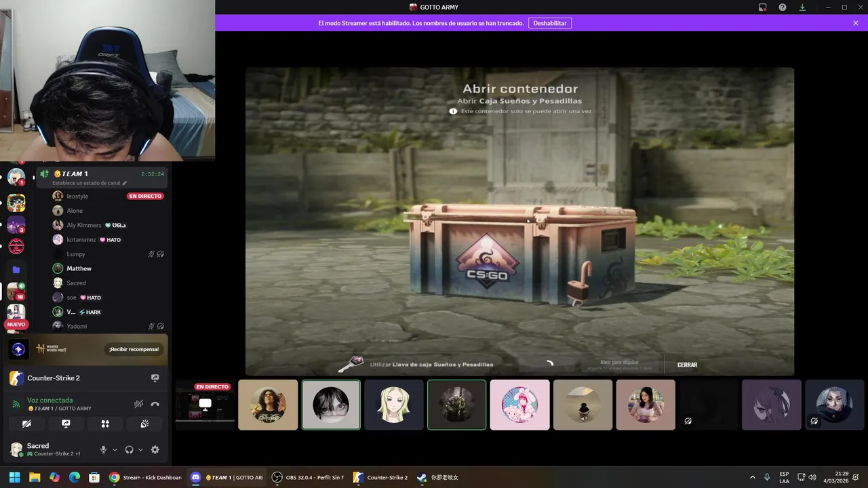Select user leostyle in voice list
Viewport: 868px width, 488px height.
[77, 197]
